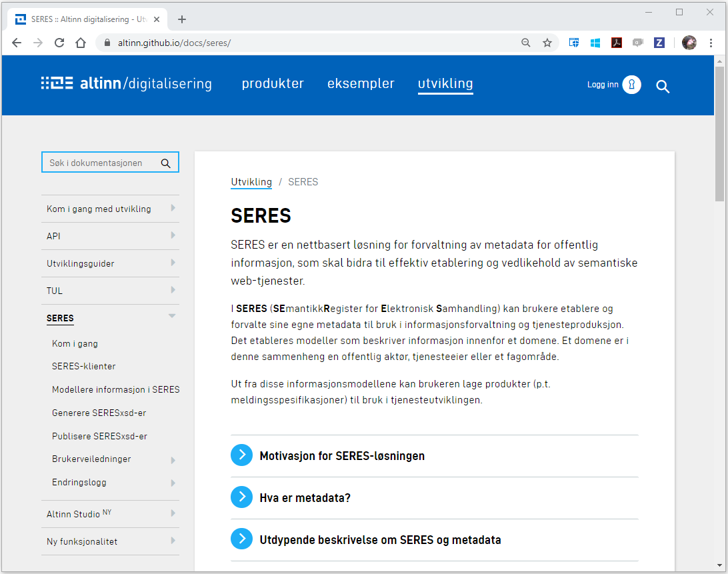Click the page vertical scrollbar thumb
Screen dimensions: 728x574
click(x=719, y=134)
